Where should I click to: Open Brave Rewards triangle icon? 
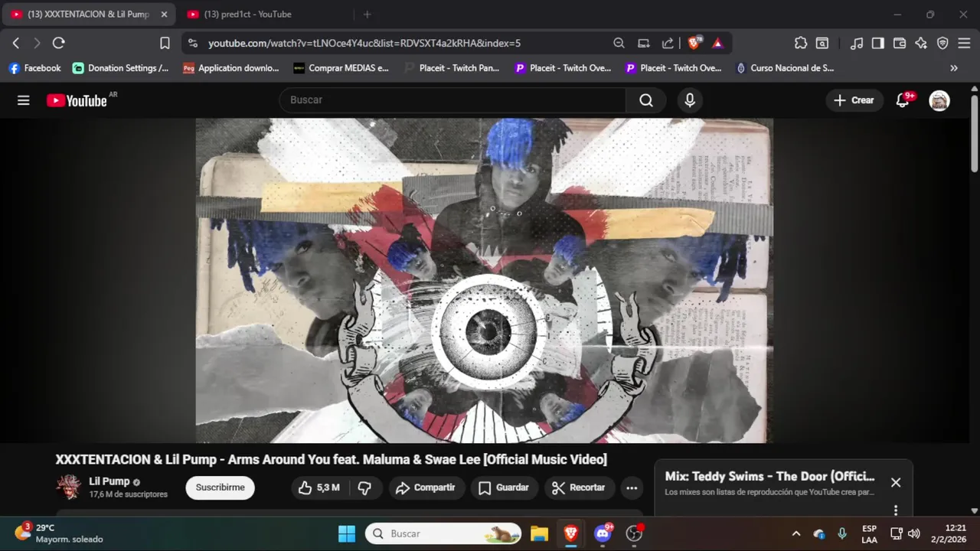pyautogui.click(x=717, y=43)
